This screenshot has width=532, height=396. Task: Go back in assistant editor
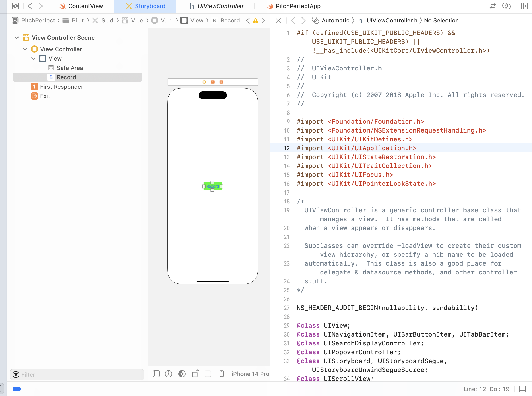293,21
